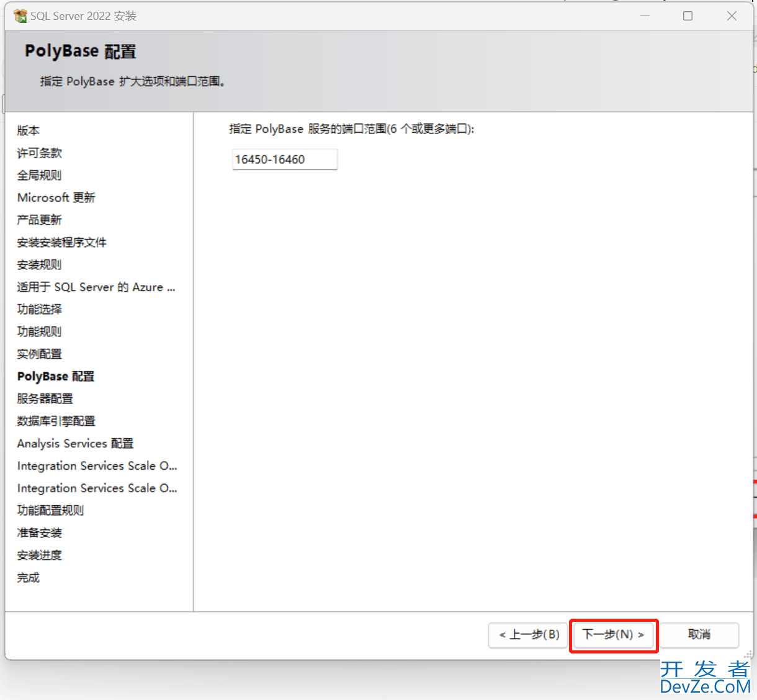Select the 安装安装程序文件 step
This screenshot has height=700, width=757.
click(62, 242)
